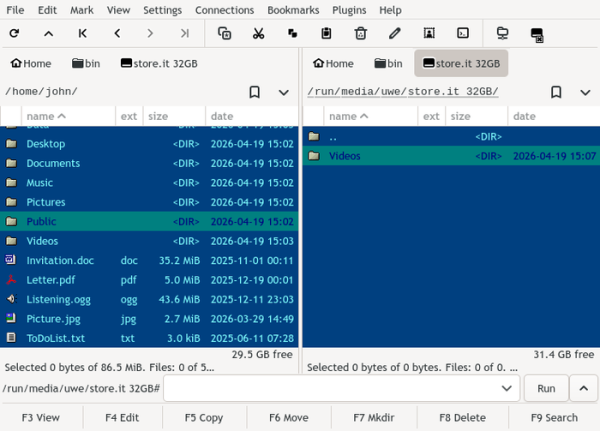This screenshot has width=600, height=431.
Task: Open the Connections menu
Action: click(224, 10)
